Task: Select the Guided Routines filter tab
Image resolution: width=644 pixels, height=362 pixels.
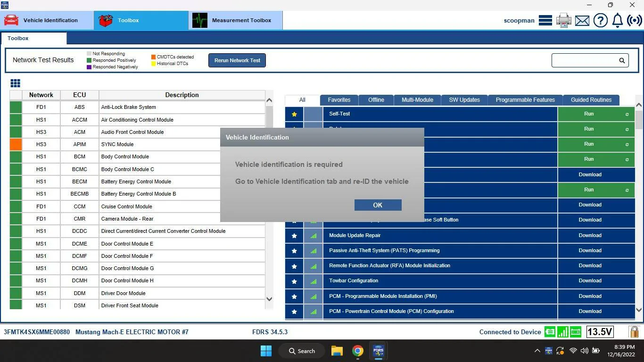Action: coord(591,100)
